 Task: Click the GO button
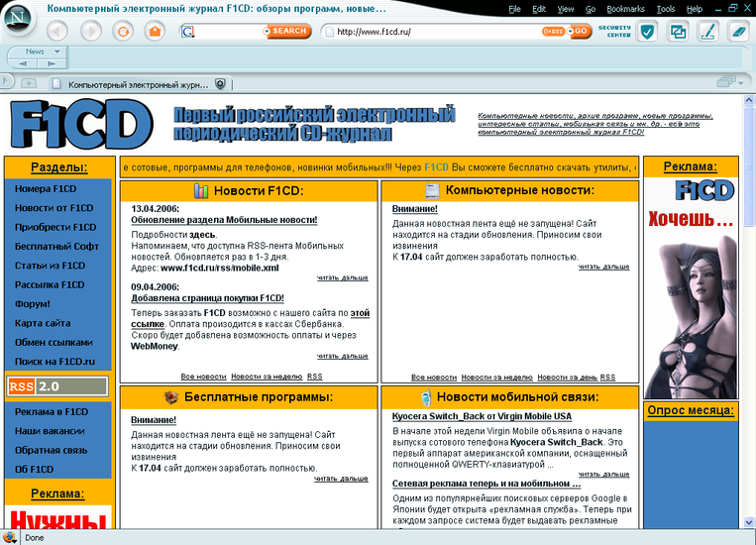point(582,31)
